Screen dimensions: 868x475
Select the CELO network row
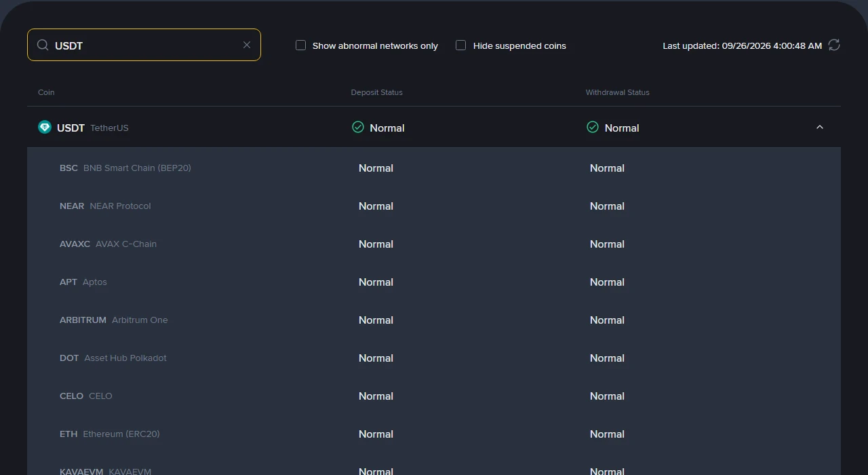(x=434, y=396)
